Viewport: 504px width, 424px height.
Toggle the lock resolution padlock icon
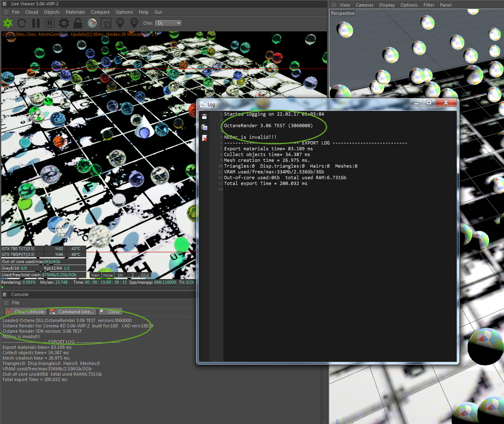coord(78,23)
